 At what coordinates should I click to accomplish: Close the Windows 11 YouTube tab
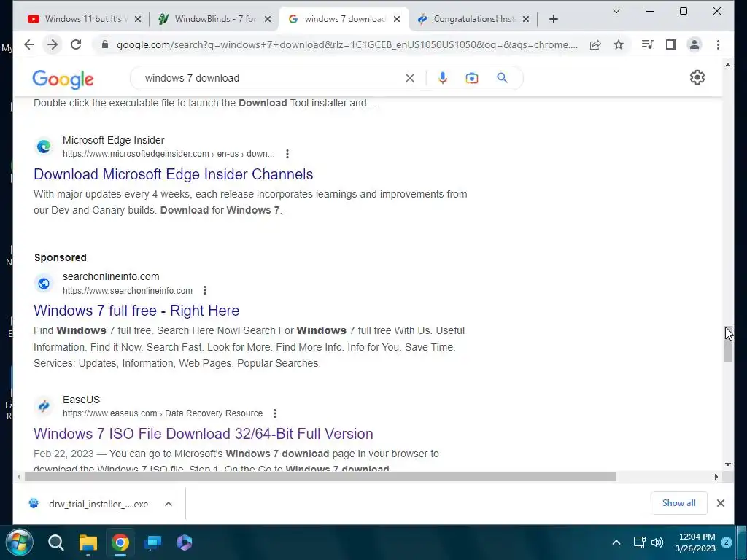point(138,19)
